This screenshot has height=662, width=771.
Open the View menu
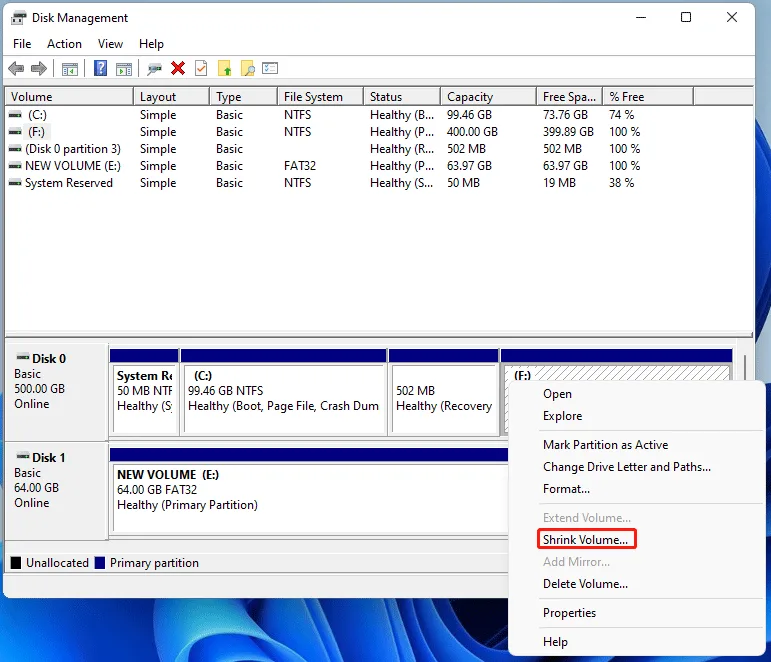coord(110,44)
